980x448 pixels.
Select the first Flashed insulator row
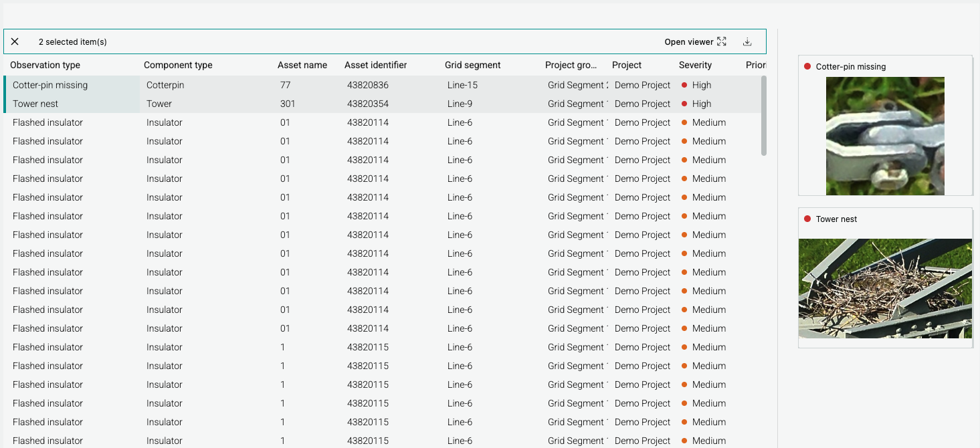click(x=47, y=122)
